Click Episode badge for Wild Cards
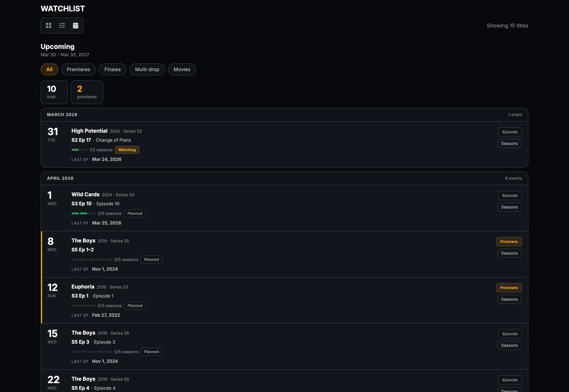The image size is (569, 392). (x=510, y=195)
